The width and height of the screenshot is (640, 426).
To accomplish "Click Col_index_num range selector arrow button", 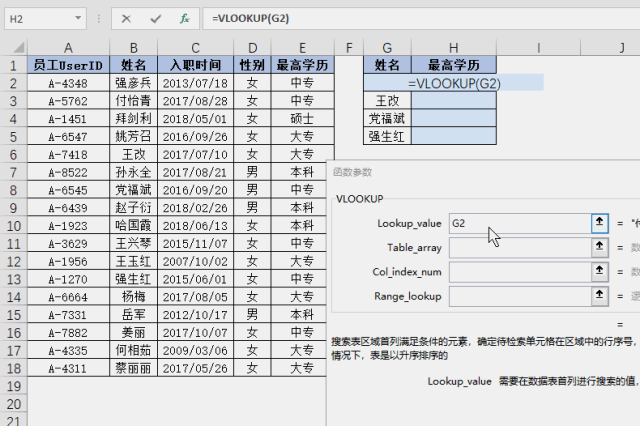I will 600,272.
